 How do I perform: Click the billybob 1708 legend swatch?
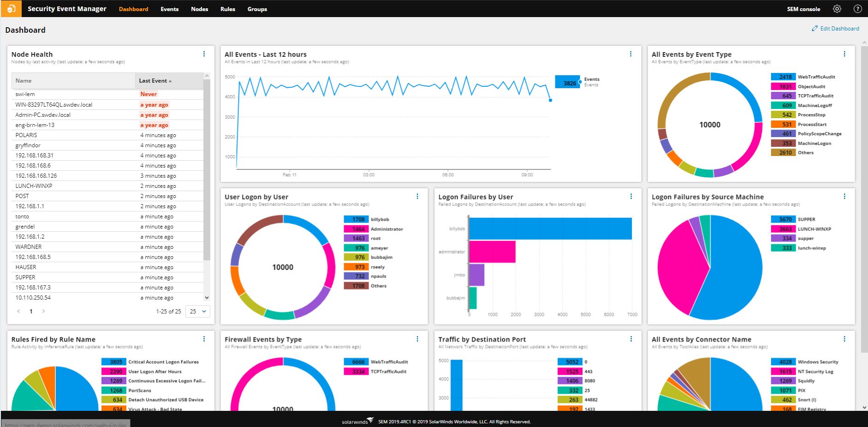click(356, 220)
